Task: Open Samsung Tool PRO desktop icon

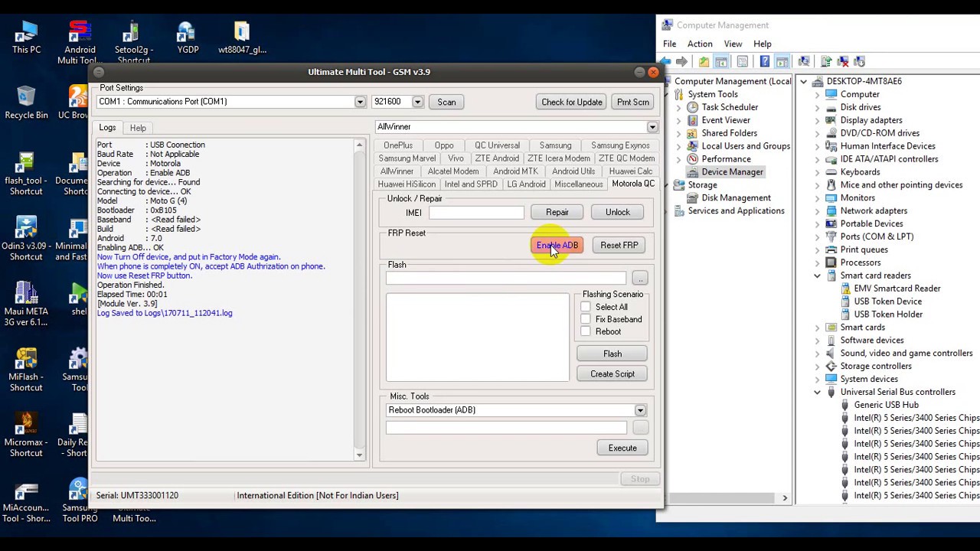Action: [80, 500]
